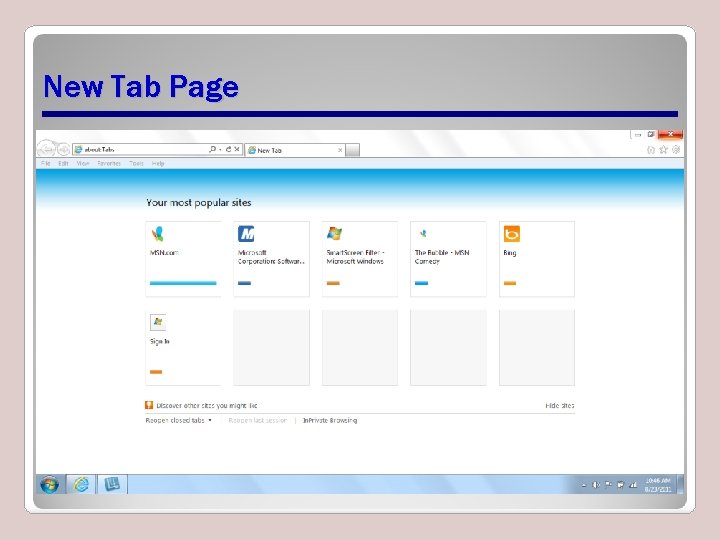Screen dimensions: 720x540
Task: Click Your most popular sites heading
Action: [199, 203]
